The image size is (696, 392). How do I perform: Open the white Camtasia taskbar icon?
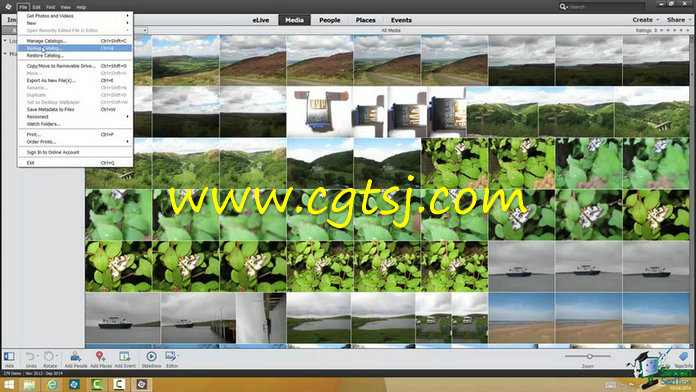pos(119,384)
